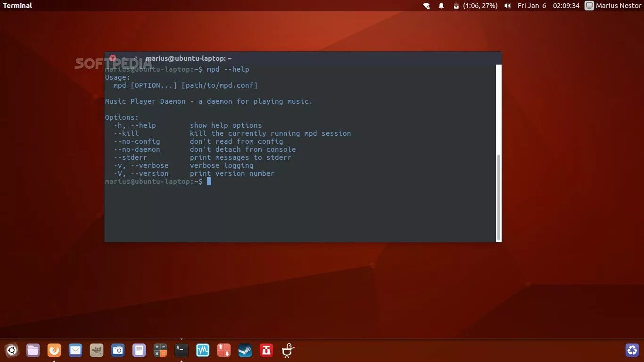
Task: Click 'print messages to stderr' text
Action: [x=240, y=157]
